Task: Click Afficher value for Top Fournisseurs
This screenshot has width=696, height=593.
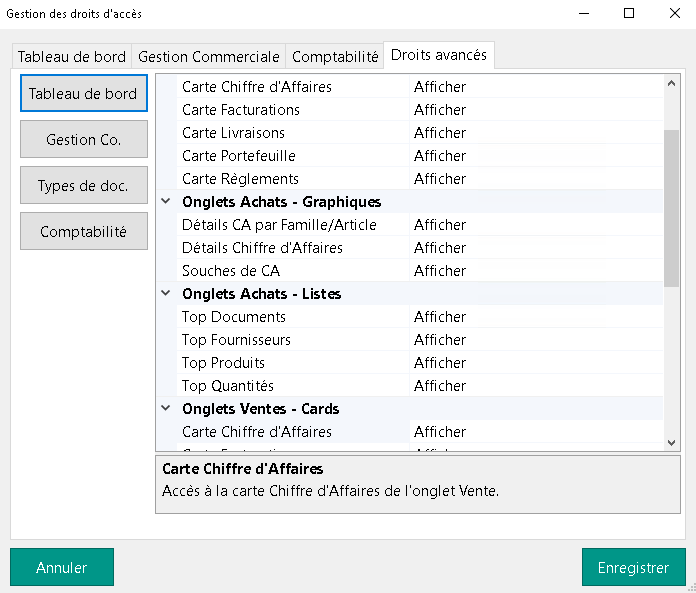Action: pos(440,340)
